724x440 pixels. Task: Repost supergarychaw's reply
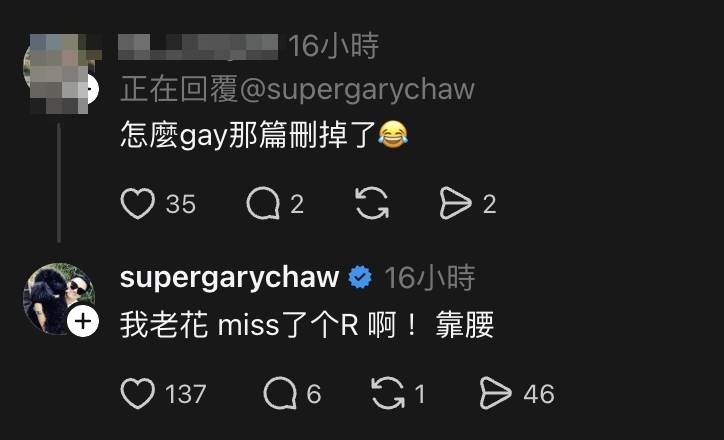388,393
